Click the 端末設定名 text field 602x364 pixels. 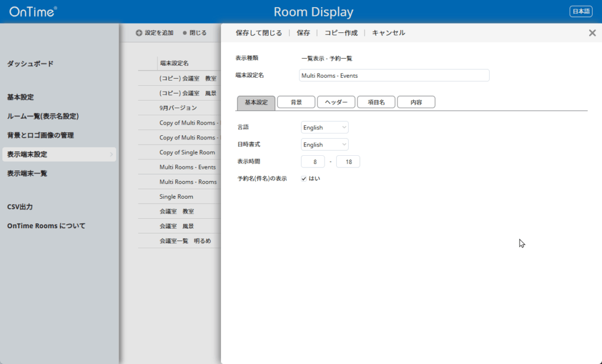coord(394,75)
